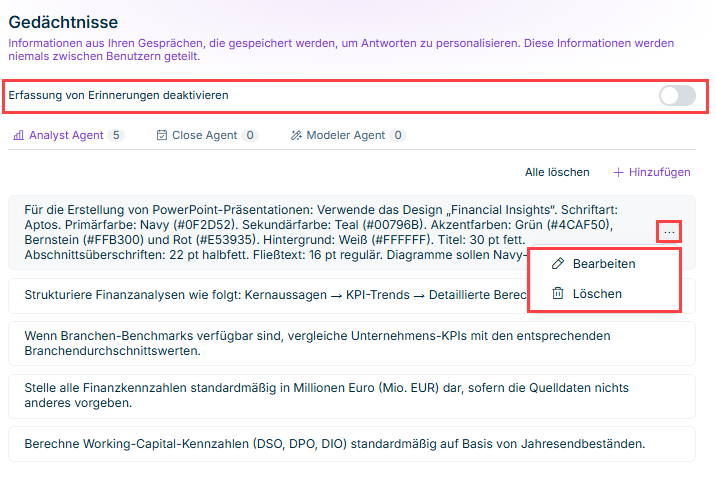
Task: Click the Close Agent calendar check icon
Action: [x=162, y=135]
